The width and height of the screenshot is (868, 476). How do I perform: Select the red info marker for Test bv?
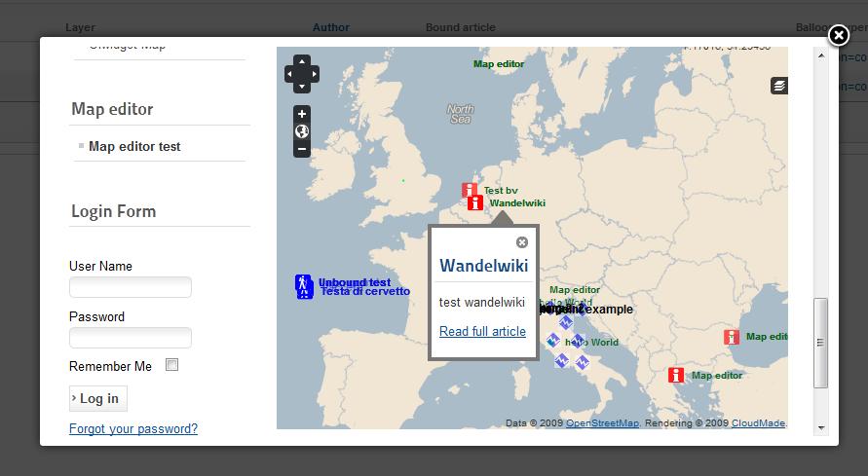point(469,190)
